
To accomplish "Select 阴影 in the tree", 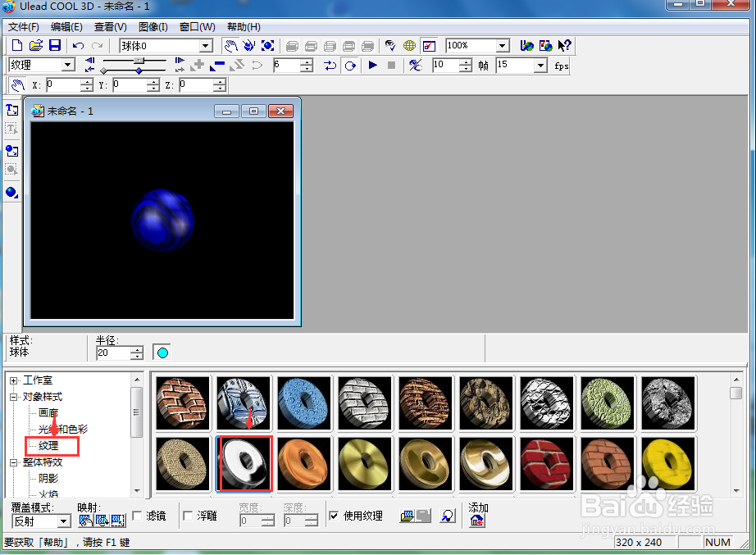I will [48, 479].
